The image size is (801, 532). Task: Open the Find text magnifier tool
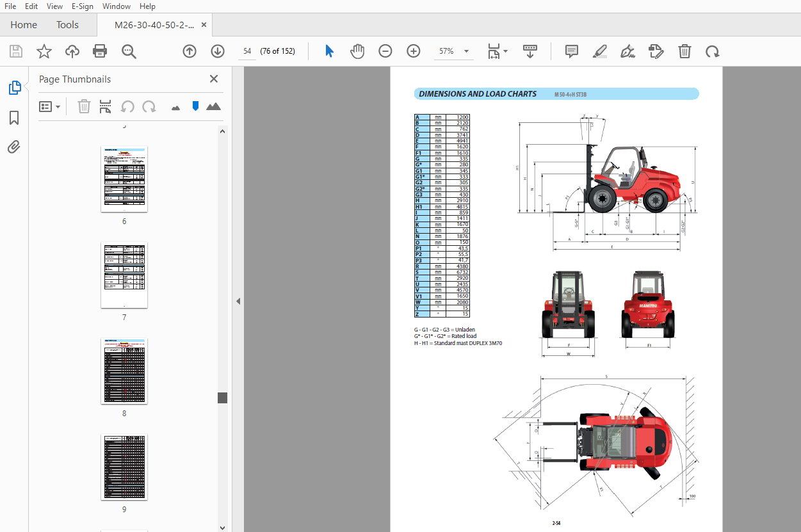click(x=129, y=51)
